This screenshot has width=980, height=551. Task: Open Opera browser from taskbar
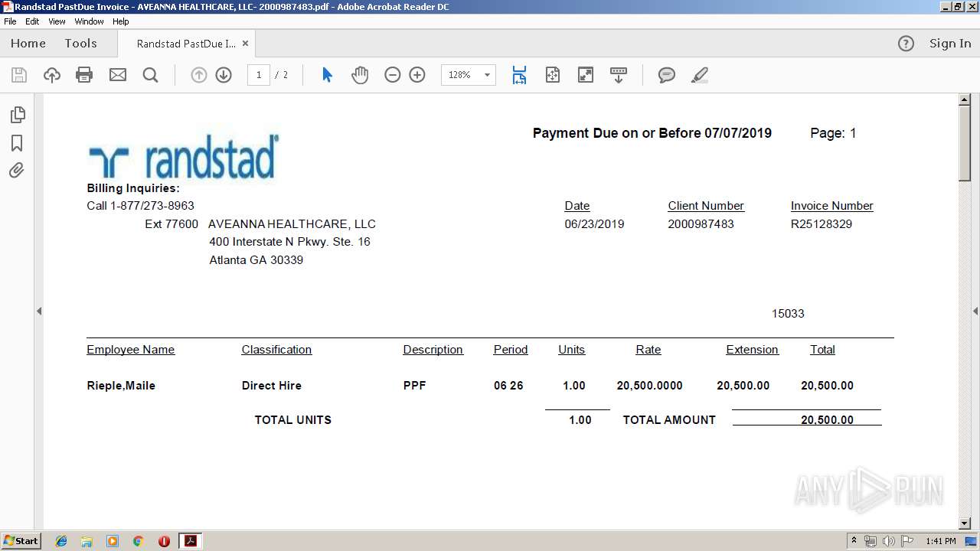pyautogui.click(x=164, y=541)
